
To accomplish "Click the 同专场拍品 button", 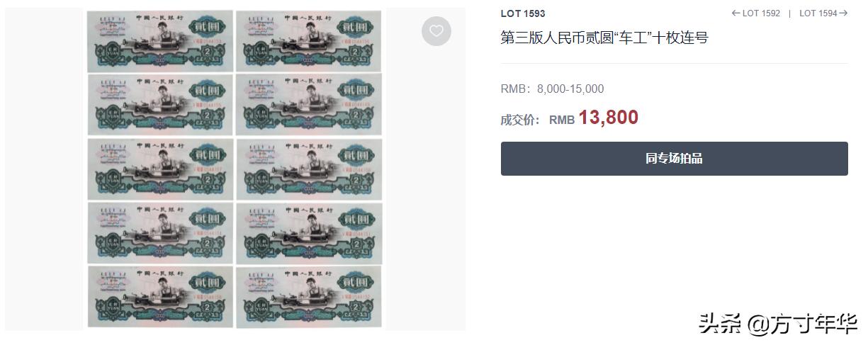I will pyautogui.click(x=674, y=159).
